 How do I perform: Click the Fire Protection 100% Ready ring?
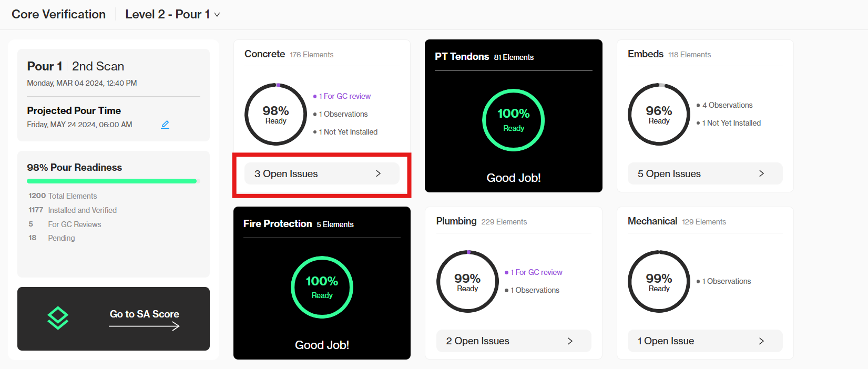pos(322,288)
